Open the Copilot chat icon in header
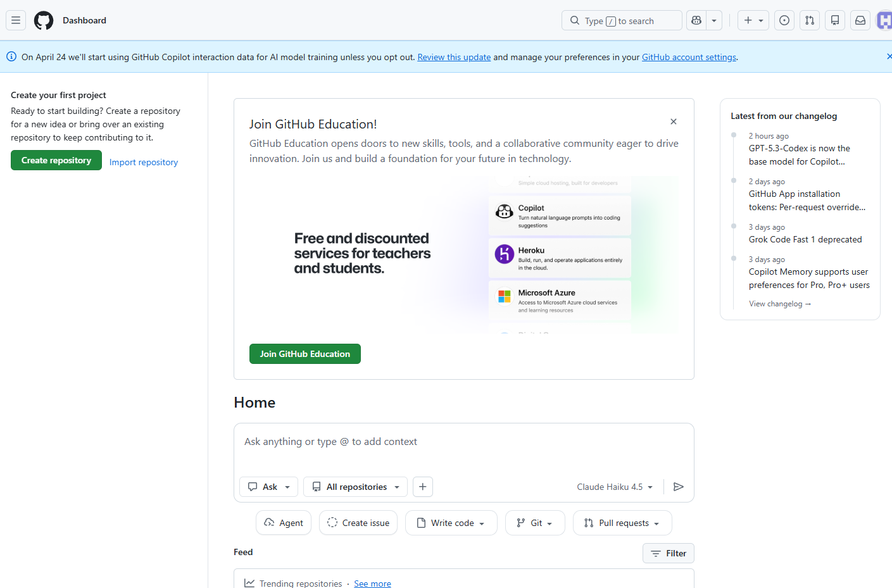The image size is (892, 588). click(x=696, y=20)
